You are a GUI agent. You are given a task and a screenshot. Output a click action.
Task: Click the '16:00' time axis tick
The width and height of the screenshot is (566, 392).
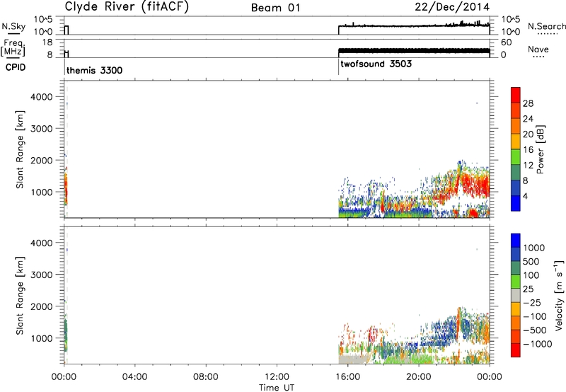click(x=347, y=377)
